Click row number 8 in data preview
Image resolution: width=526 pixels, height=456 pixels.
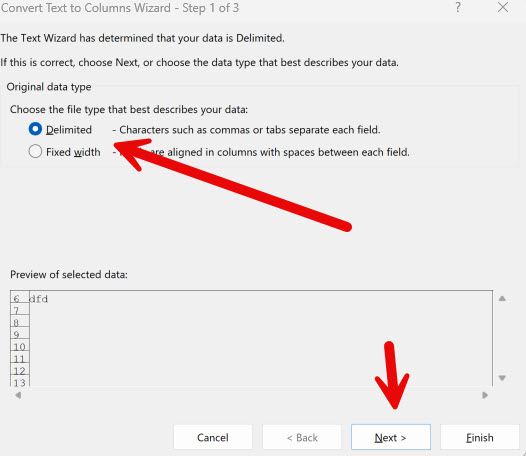pyautogui.click(x=20, y=322)
